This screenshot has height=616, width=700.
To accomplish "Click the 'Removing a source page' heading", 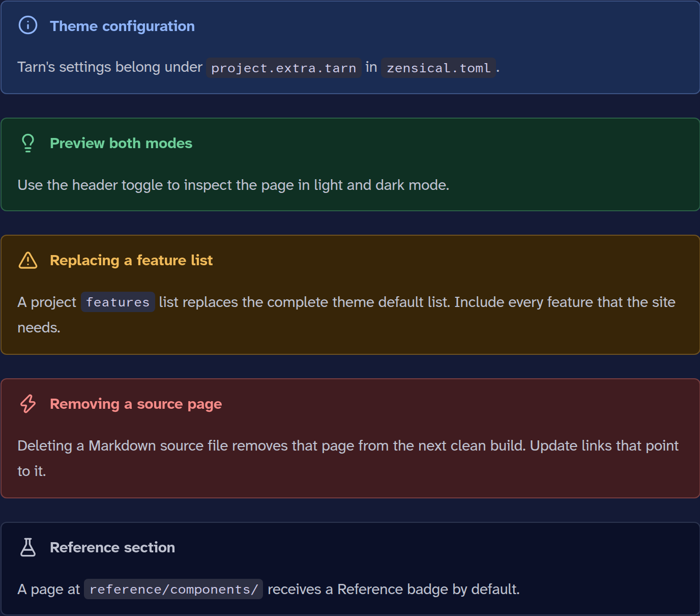I will point(136,404).
